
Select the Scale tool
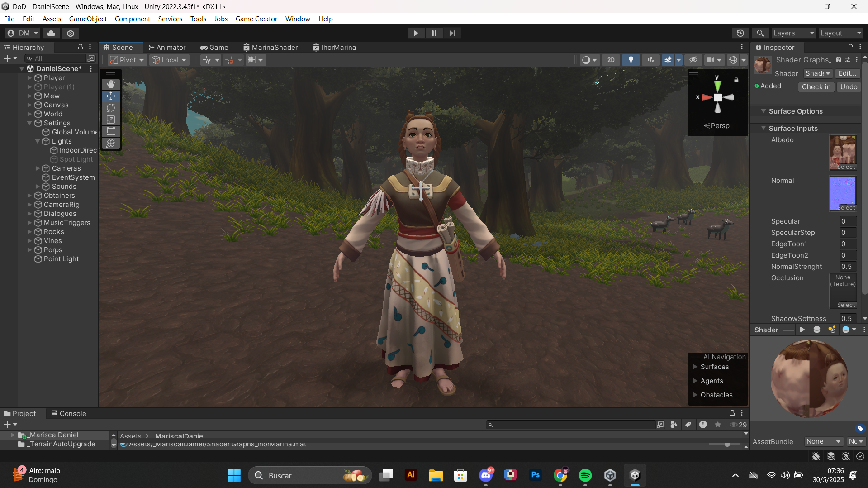111,120
